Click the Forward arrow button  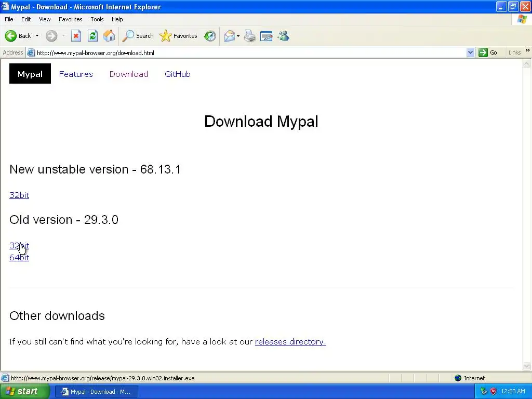tap(51, 36)
